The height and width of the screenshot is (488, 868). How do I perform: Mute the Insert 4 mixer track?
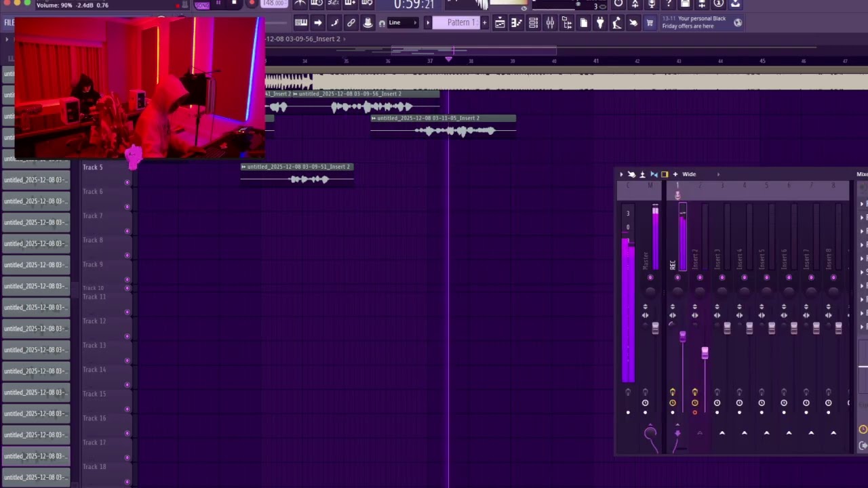click(x=744, y=277)
